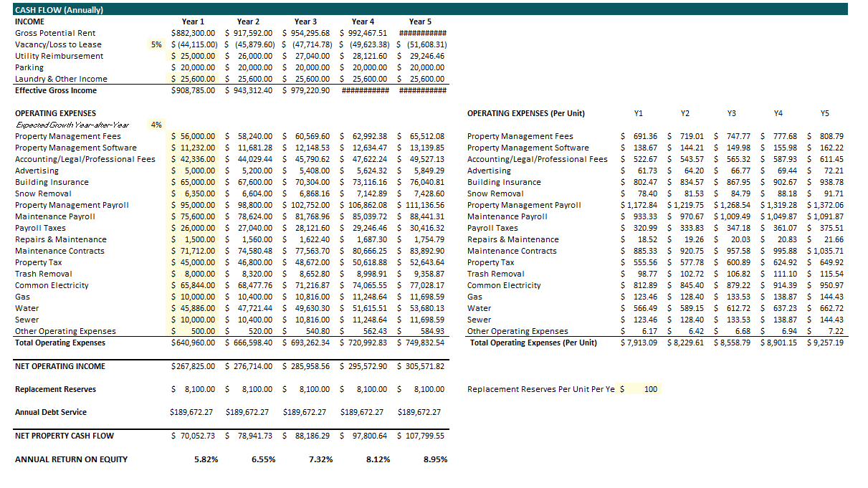Click Laundry & Other Income label
868x488 pixels.
point(61,79)
